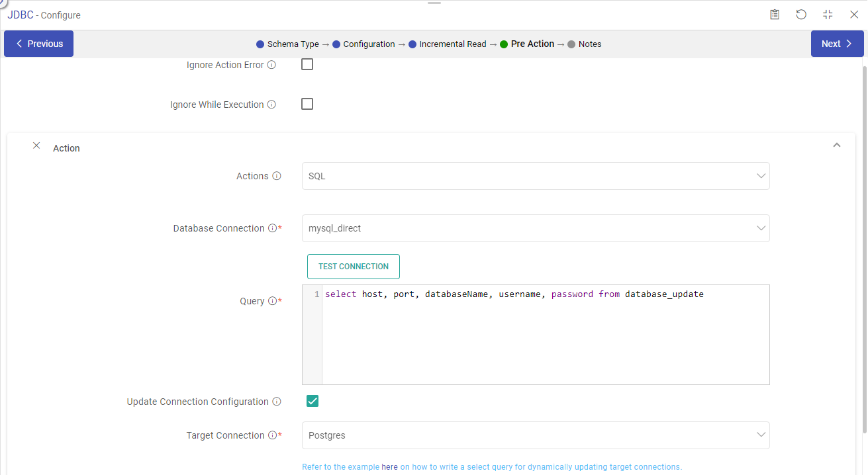The width and height of the screenshot is (868, 475).
Task: Click the collapse-view icon in header
Action: click(x=827, y=14)
